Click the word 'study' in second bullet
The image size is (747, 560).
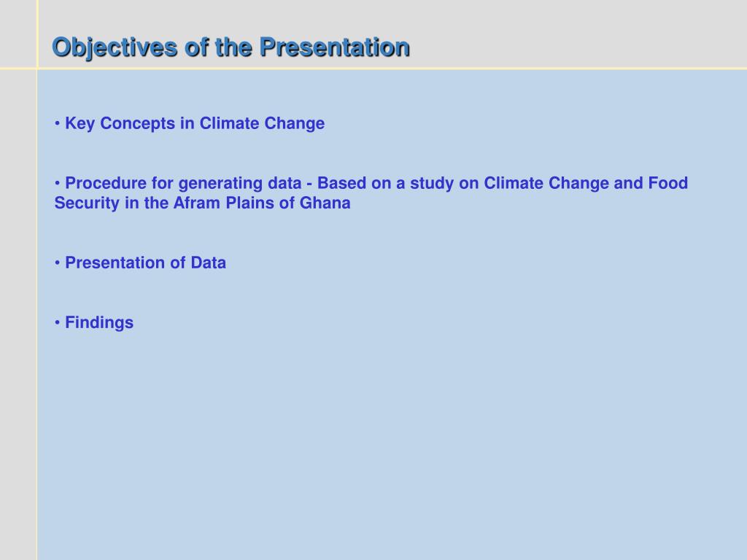(x=432, y=184)
